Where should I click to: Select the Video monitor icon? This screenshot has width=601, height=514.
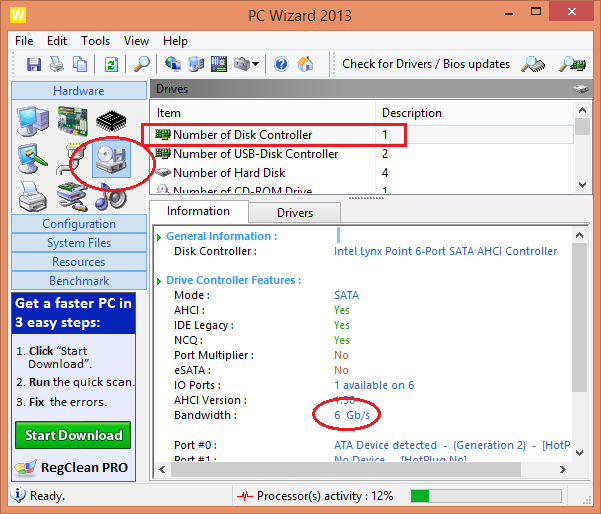pyautogui.click(x=32, y=159)
